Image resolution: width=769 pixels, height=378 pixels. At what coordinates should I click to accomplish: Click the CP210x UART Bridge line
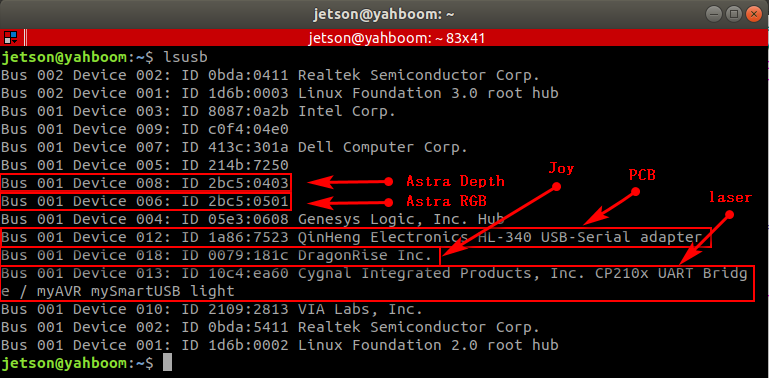[x=377, y=283]
